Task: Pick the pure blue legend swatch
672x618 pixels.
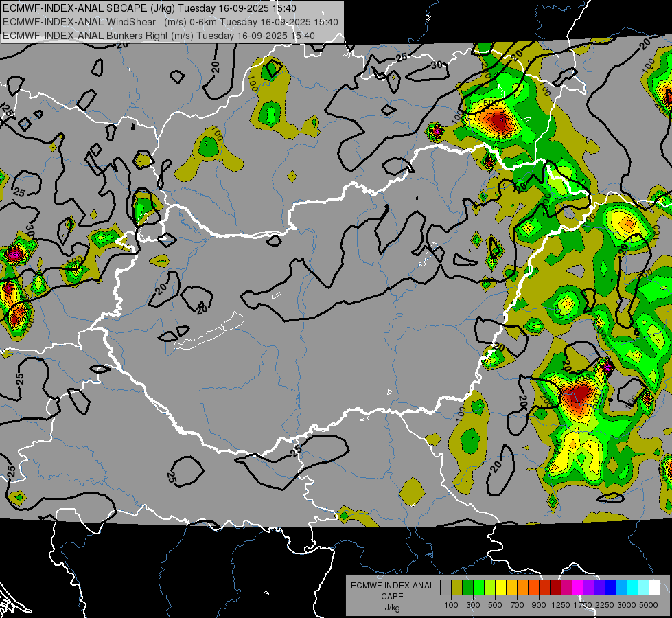Action: (611, 588)
